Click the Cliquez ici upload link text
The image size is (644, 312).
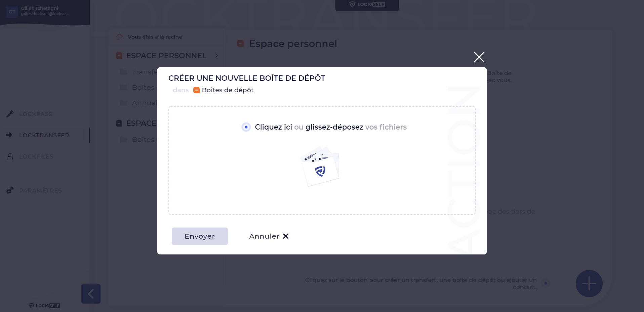(x=273, y=127)
